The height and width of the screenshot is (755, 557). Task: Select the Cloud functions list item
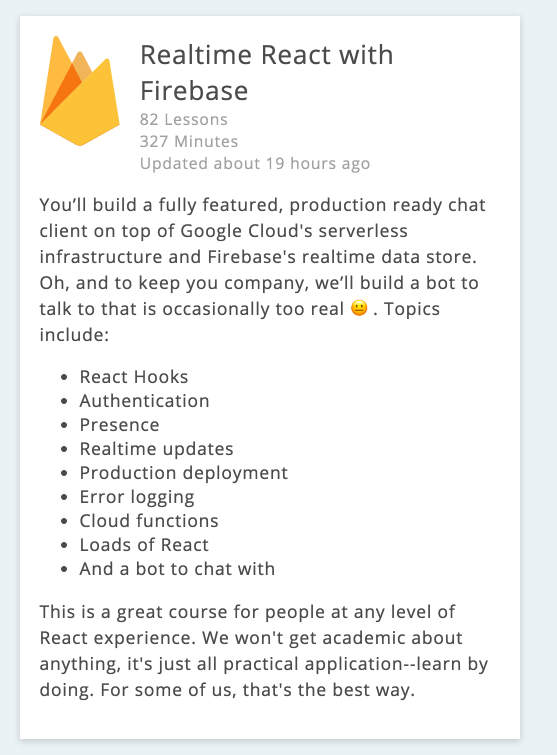coord(149,521)
